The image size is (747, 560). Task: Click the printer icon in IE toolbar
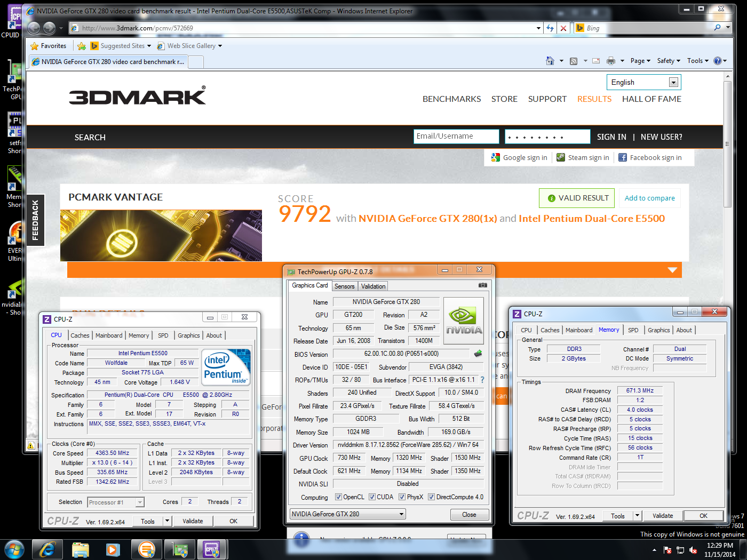[611, 61]
